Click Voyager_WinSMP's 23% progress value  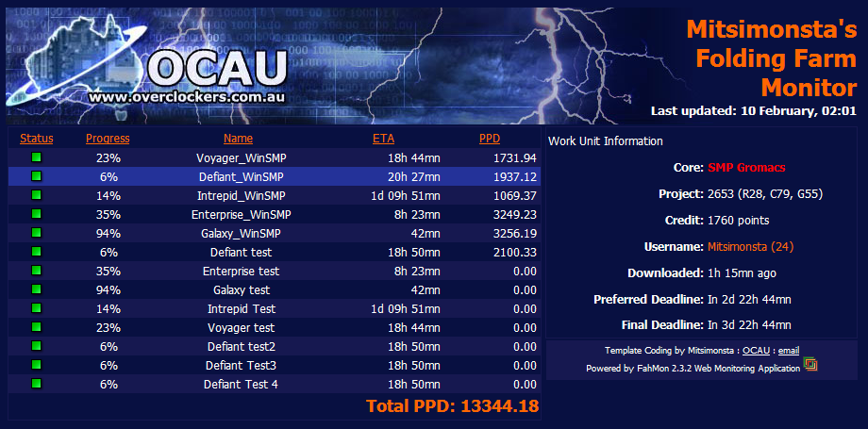[x=108, y=158]
